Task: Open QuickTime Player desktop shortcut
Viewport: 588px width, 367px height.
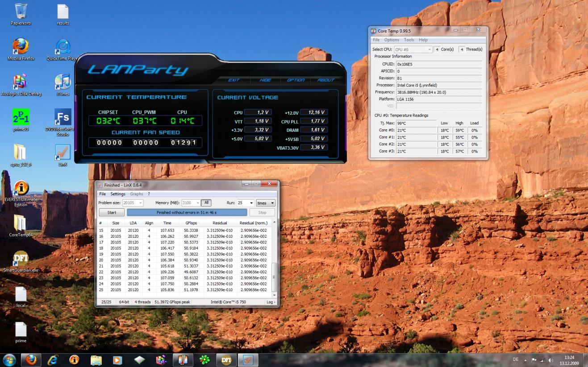Action: pyautogui.click(x=62, y=49)
